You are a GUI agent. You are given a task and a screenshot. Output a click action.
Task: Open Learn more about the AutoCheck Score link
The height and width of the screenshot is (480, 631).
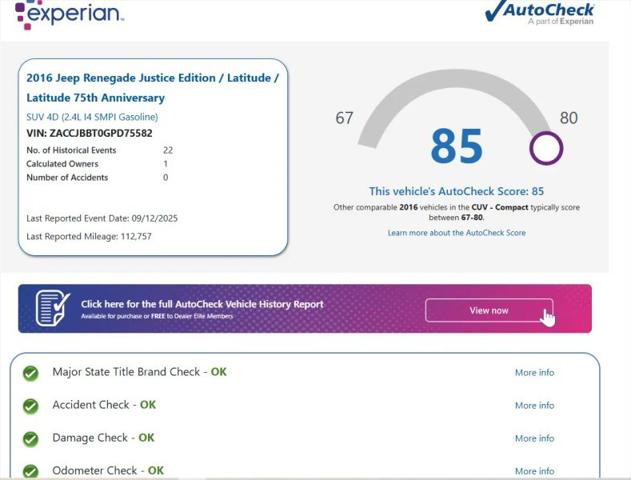click(456, 233)
